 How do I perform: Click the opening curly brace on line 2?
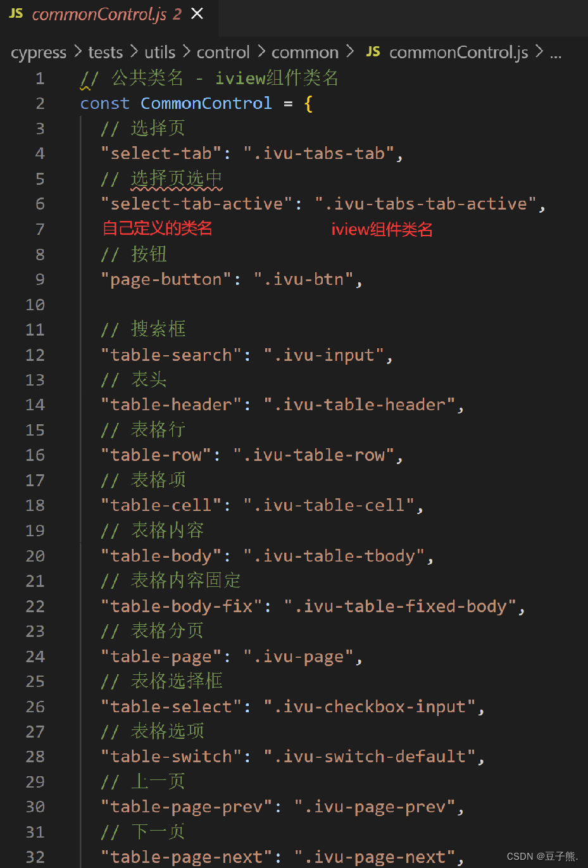[x=308, y=104]
